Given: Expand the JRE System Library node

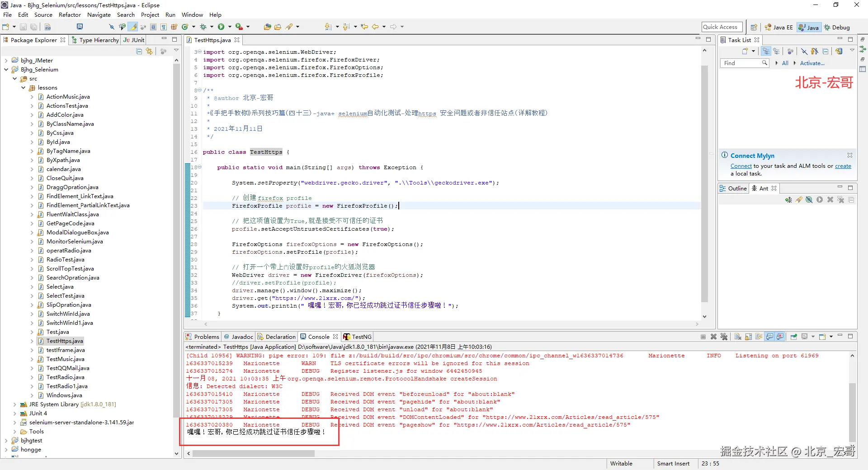Looking at the screenshot, I should (x=15, y=404).
